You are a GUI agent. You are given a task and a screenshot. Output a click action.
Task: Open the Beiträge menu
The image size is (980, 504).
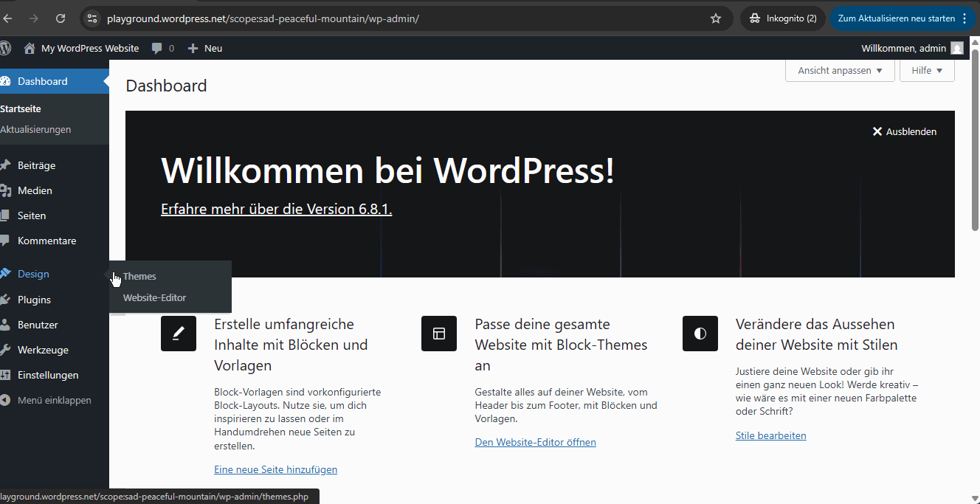[x=55, y=165]
